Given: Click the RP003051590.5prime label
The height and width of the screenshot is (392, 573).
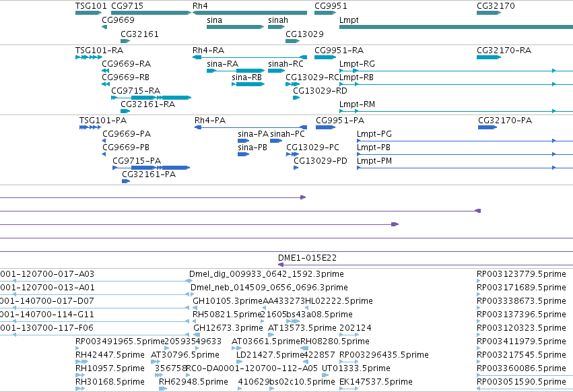Looking at the screenshot, I should tap(521, 382).
